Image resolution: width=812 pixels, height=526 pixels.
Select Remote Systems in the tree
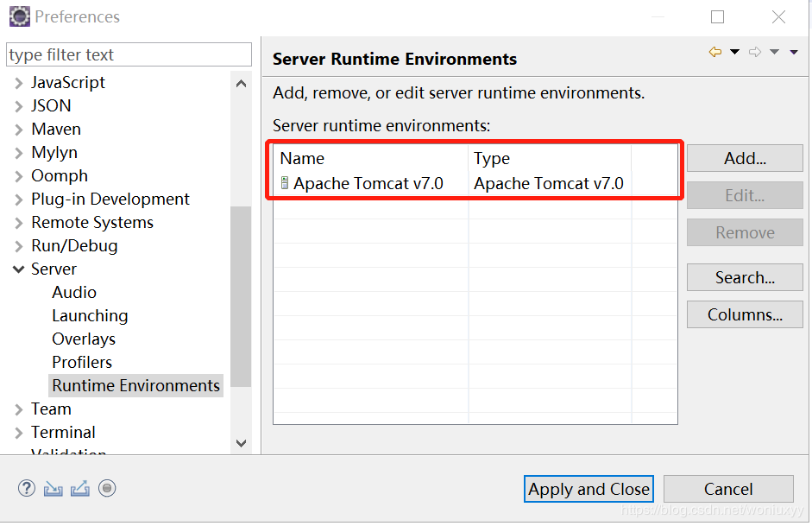click(92, 222)
